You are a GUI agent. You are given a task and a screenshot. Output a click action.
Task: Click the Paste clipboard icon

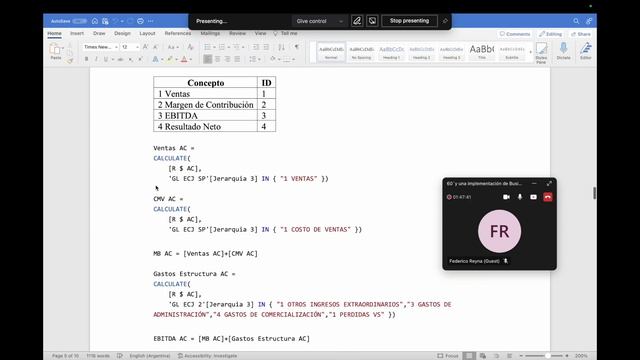click(x=55, y=49)
